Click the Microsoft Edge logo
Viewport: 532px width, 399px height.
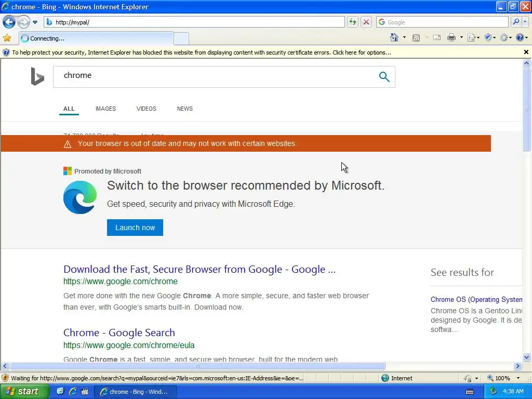tap(80, 197)
